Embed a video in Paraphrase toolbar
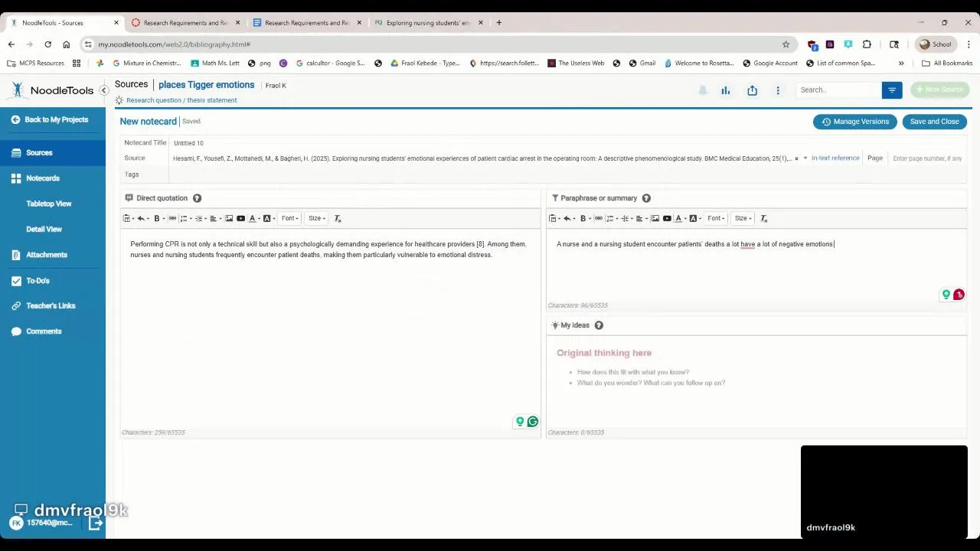Screen dimensions: 980x551 667,218
